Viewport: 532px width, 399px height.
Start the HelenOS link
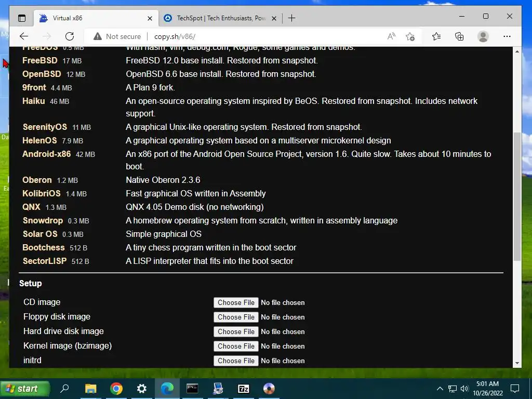pyautogui.click(x=39, y=140)
